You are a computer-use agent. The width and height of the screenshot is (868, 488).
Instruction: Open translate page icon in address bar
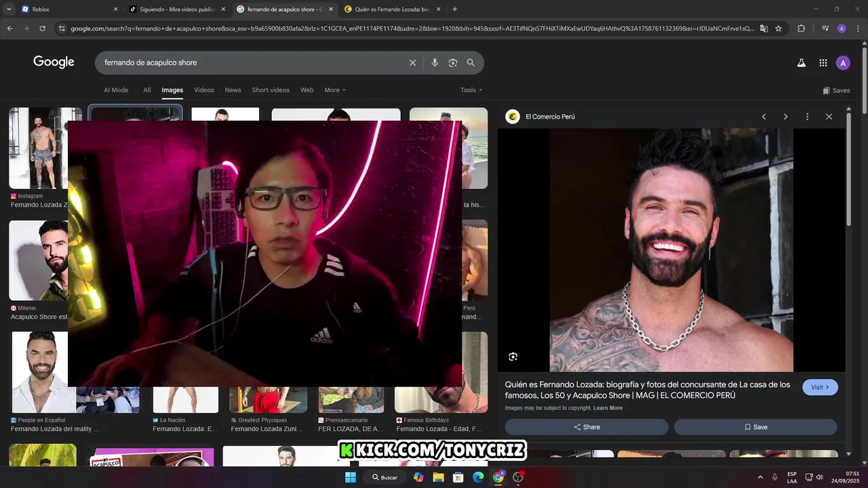(764, 28)
